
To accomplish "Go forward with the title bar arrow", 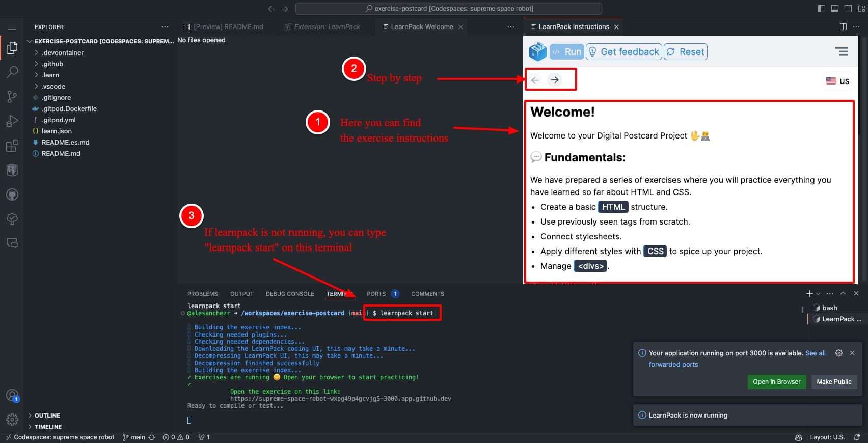I will point(285,9).
